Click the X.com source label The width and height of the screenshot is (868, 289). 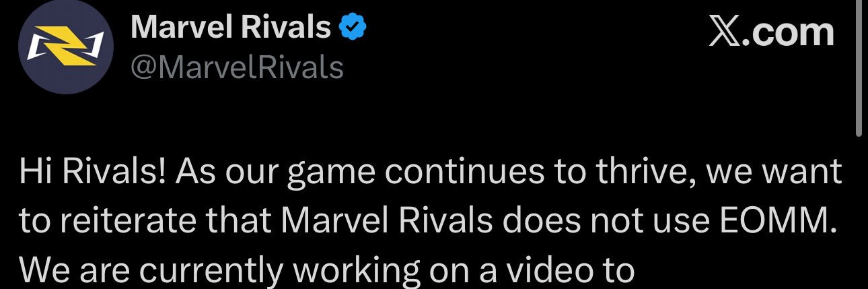pos(771,32)
